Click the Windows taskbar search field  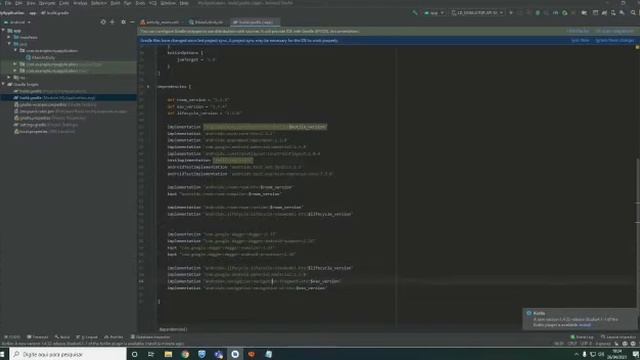click(68, 354)
